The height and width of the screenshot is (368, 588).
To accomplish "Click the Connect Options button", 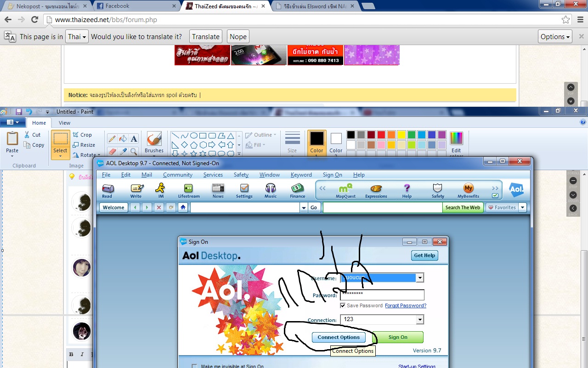I will point(339,337).
